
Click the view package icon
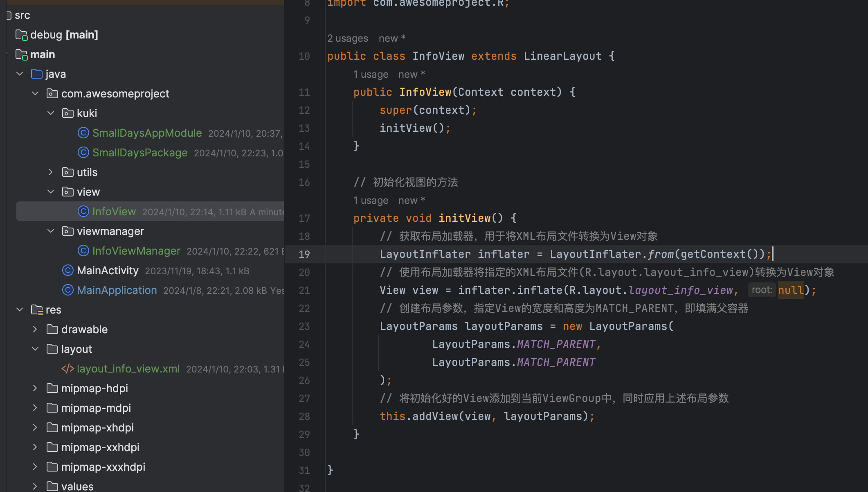click(68, 192)
